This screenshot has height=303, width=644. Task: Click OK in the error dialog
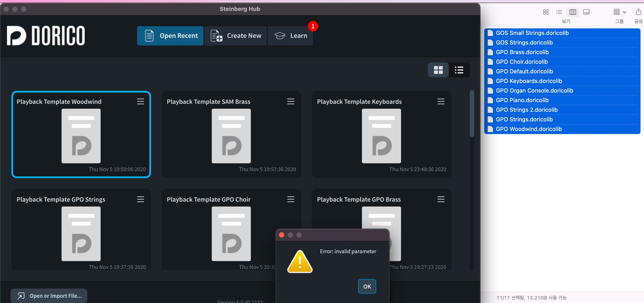click(x=367, y=287)
